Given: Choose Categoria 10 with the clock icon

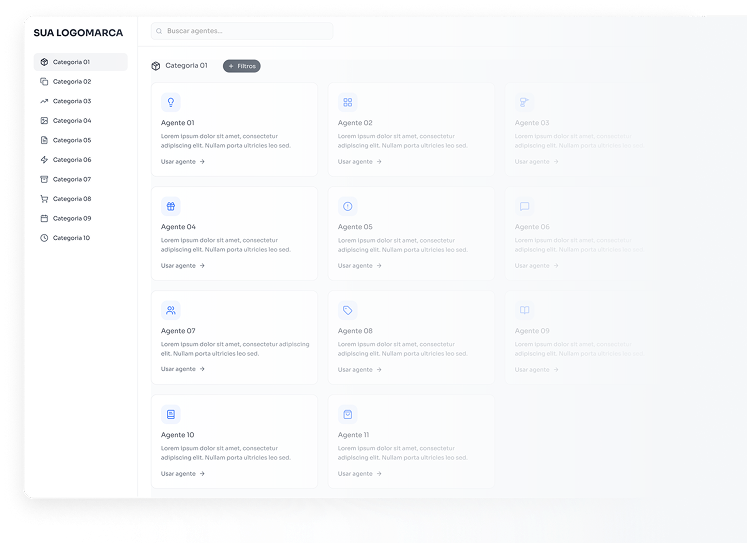Looking at the screenshot, I should tap(71, 238).
